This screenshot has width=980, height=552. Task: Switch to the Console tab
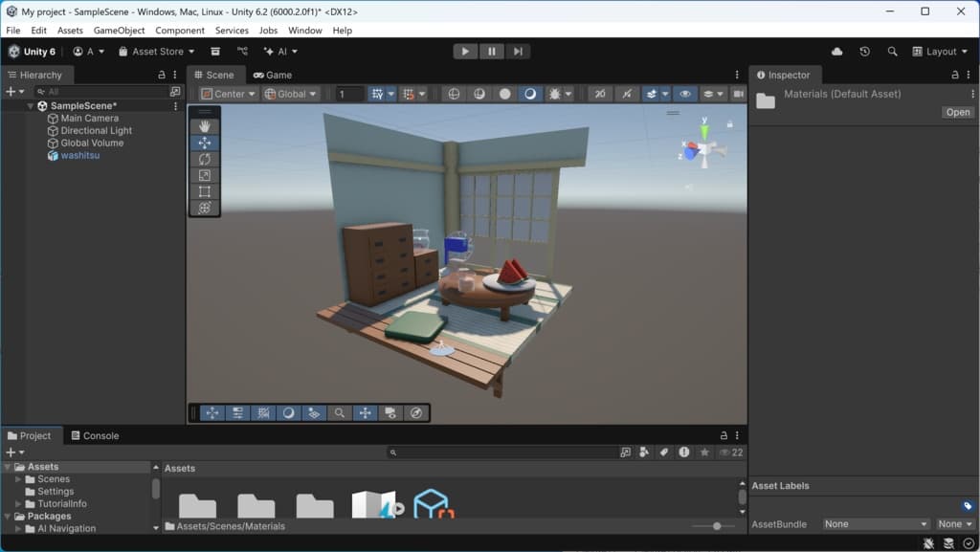[95, 435]
